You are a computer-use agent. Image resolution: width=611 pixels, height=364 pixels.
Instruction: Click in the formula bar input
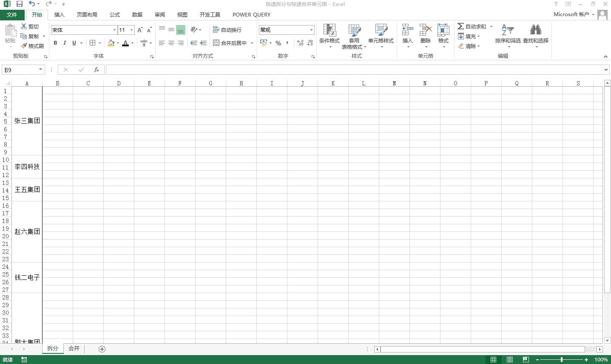354,70
